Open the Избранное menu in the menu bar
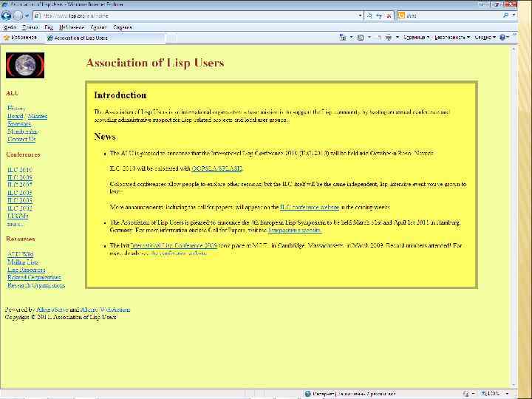Screen dimensions: 532x399 72,27
